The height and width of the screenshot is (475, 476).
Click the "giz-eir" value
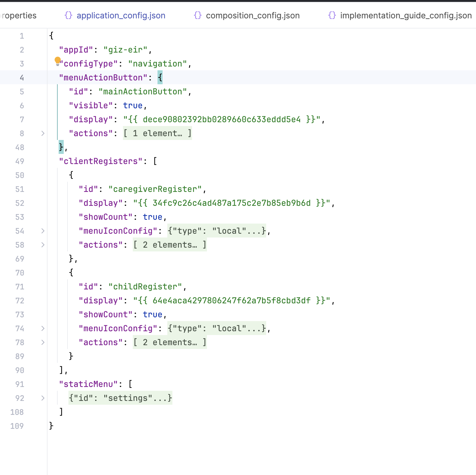[125, 50]
